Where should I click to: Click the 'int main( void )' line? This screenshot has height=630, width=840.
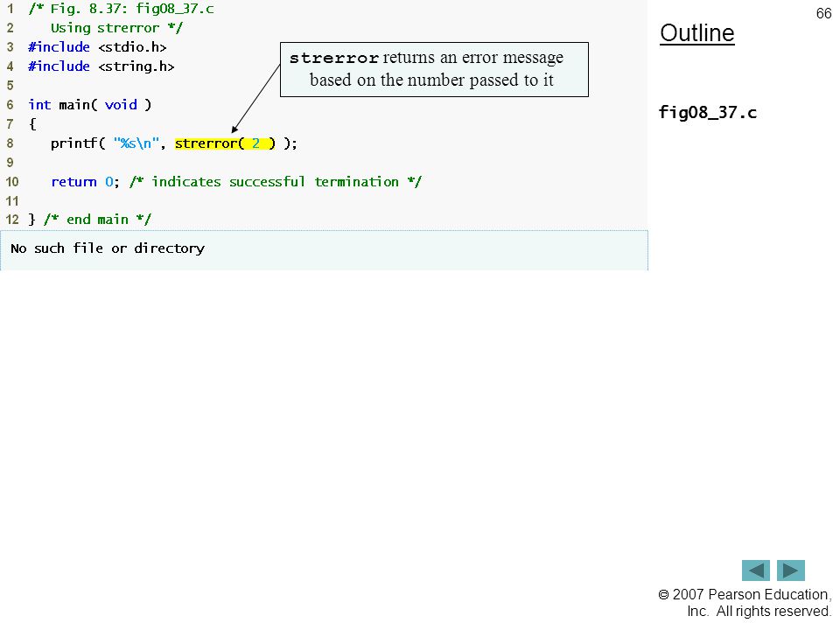coord(90,105)
